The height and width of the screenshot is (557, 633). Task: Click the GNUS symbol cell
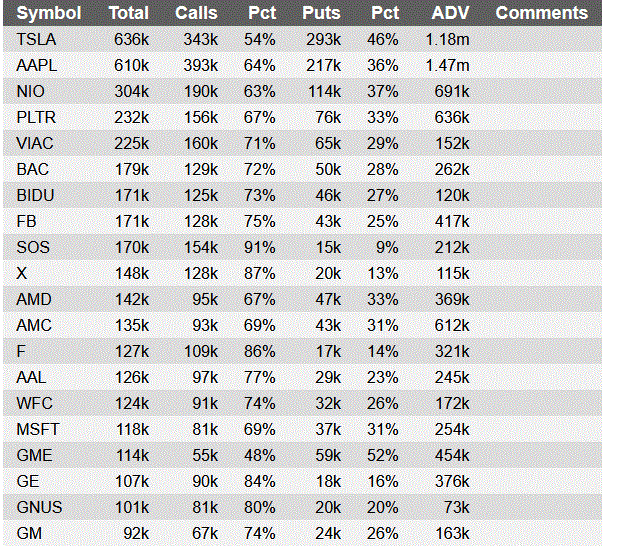(37, 507)
